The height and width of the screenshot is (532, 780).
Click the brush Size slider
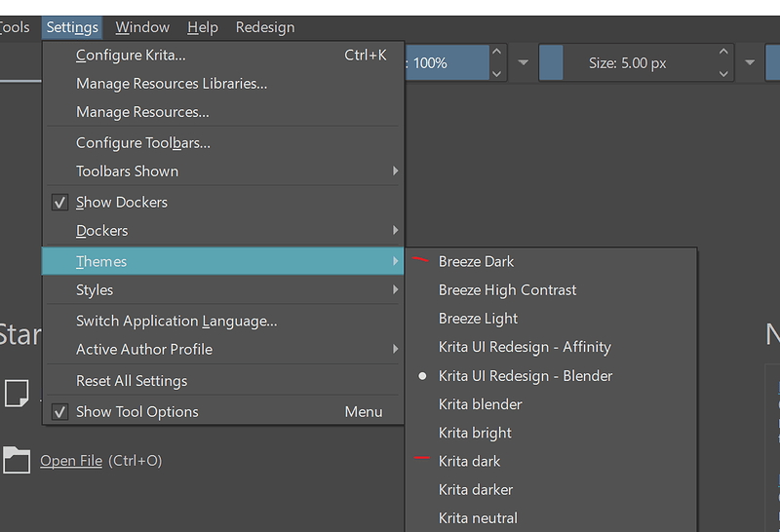(627, 63)
